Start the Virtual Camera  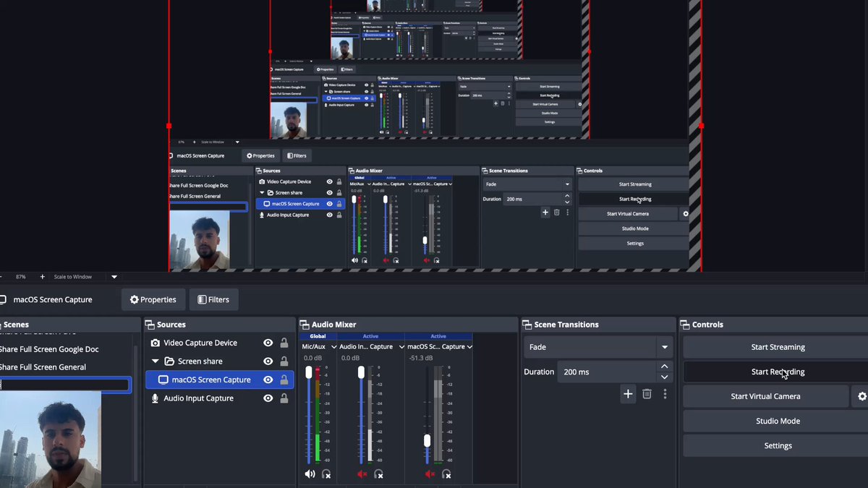[x=765, y=396]
